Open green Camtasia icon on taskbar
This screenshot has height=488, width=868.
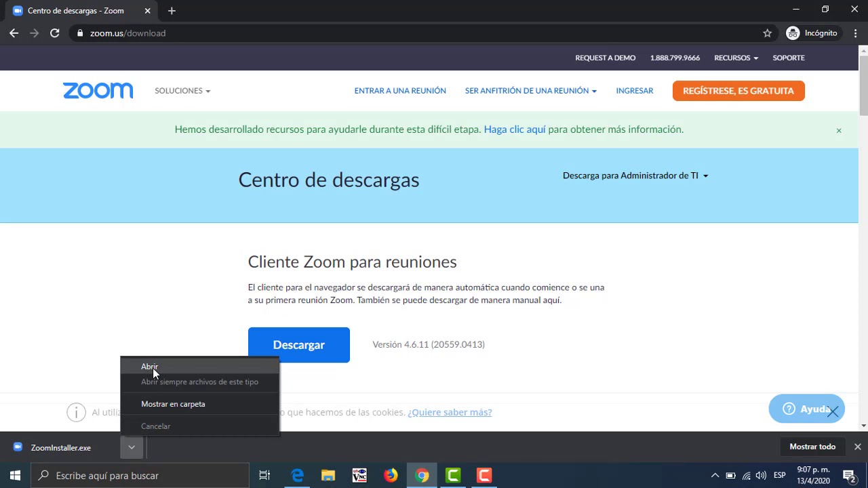tap(453, 475)
